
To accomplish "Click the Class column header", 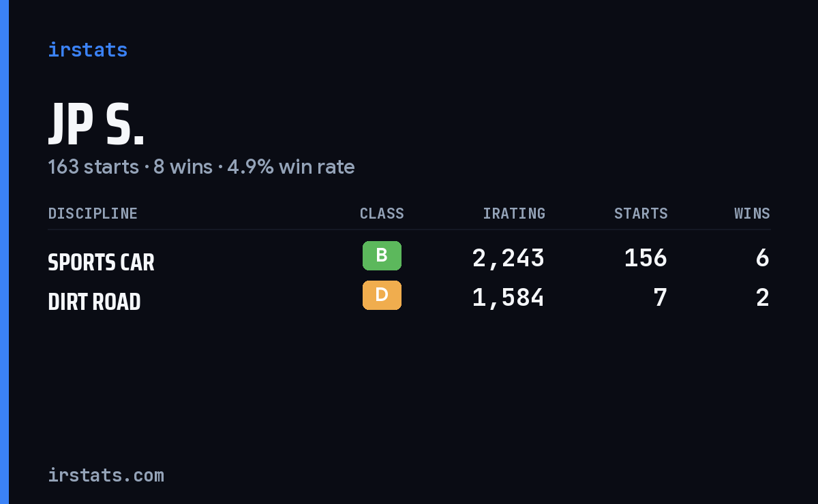I will pos(382,213).
